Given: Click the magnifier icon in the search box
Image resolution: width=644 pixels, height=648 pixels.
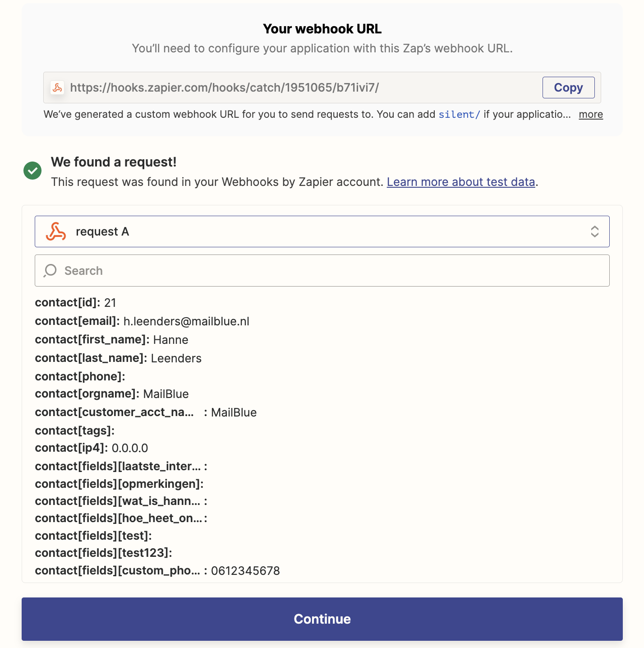Looking at the screenshot, I should pos(50,271).
